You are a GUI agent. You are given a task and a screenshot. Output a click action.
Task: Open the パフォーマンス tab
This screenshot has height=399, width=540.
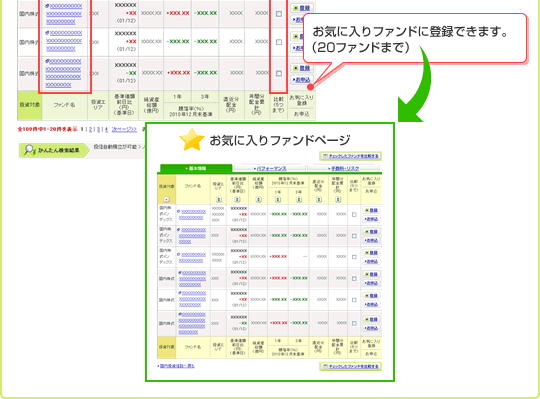tap(270, 168)
